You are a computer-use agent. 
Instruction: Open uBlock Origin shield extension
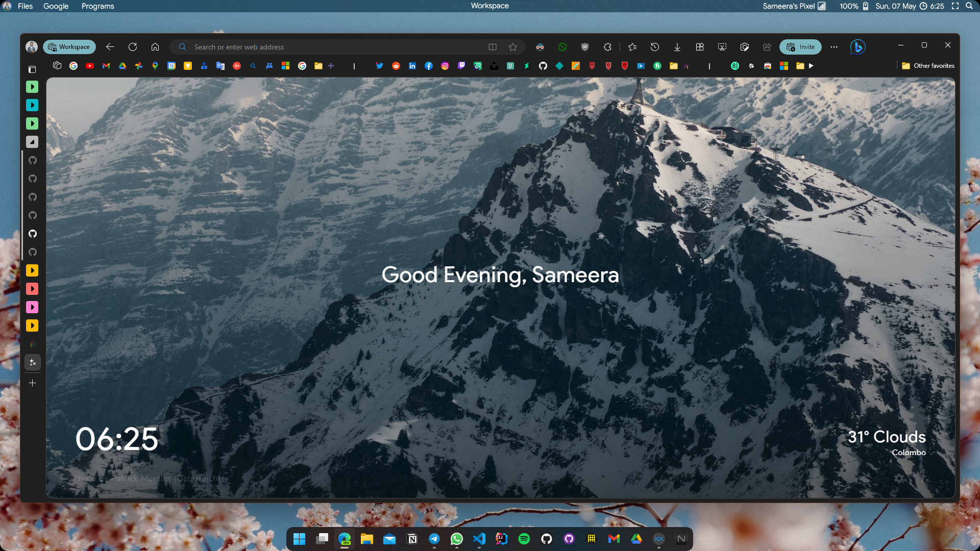click(x=585, y=47)
